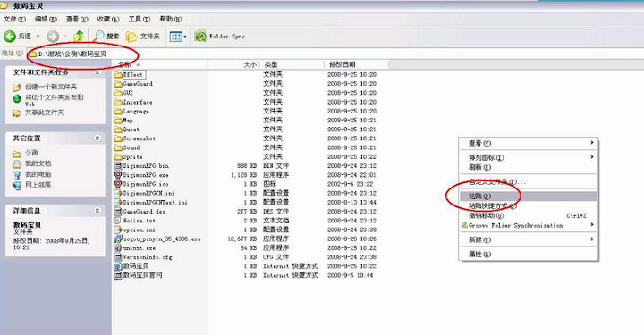Open 网上邻居 link
This screenshot has width=644, height=335.
[x=38, y=185]
